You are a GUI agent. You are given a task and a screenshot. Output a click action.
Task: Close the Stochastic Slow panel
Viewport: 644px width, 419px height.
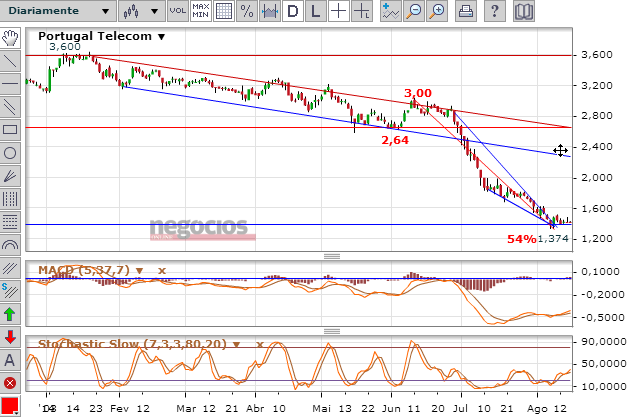point(260,345)
